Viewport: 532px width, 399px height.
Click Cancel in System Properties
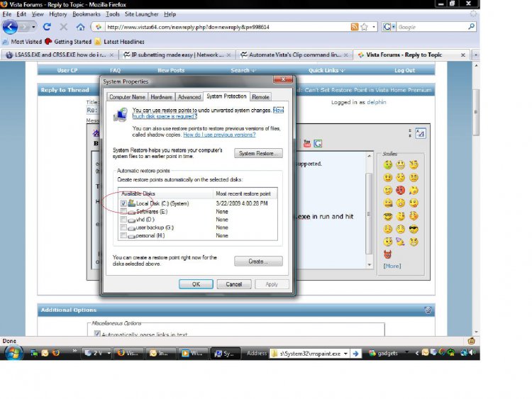pos(234,284)
